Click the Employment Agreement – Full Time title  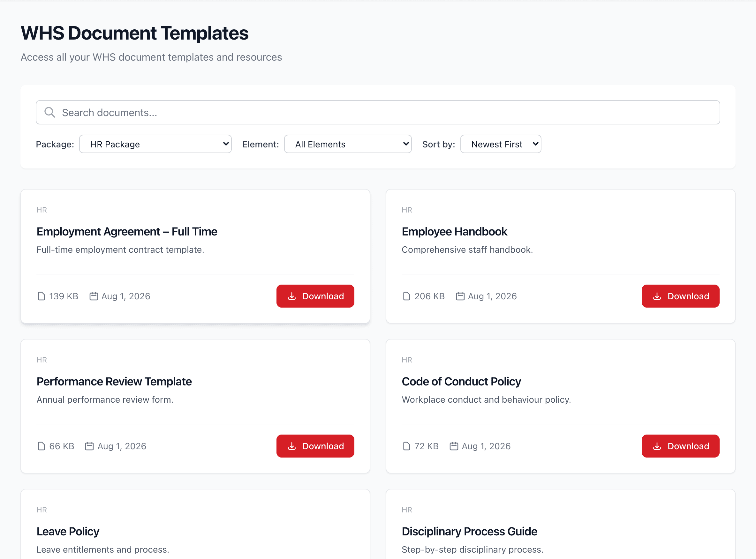pos(127,231)
